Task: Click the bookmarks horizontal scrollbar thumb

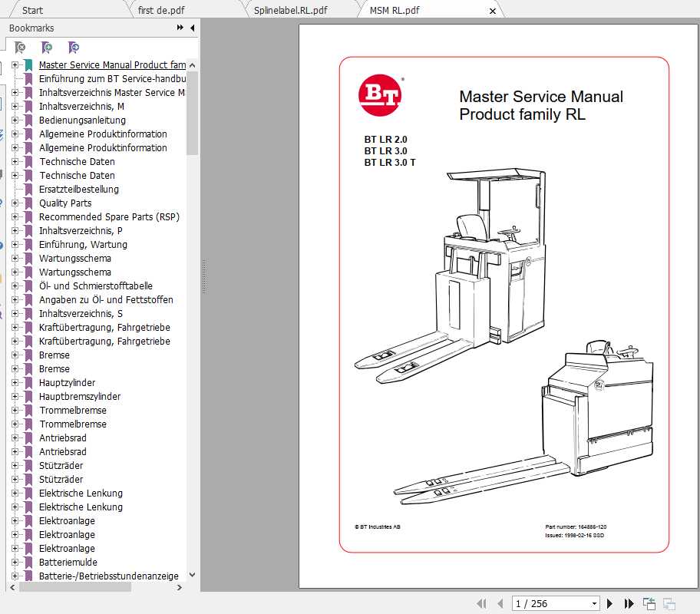Action: pyautogui.click(x=75, y=588)
